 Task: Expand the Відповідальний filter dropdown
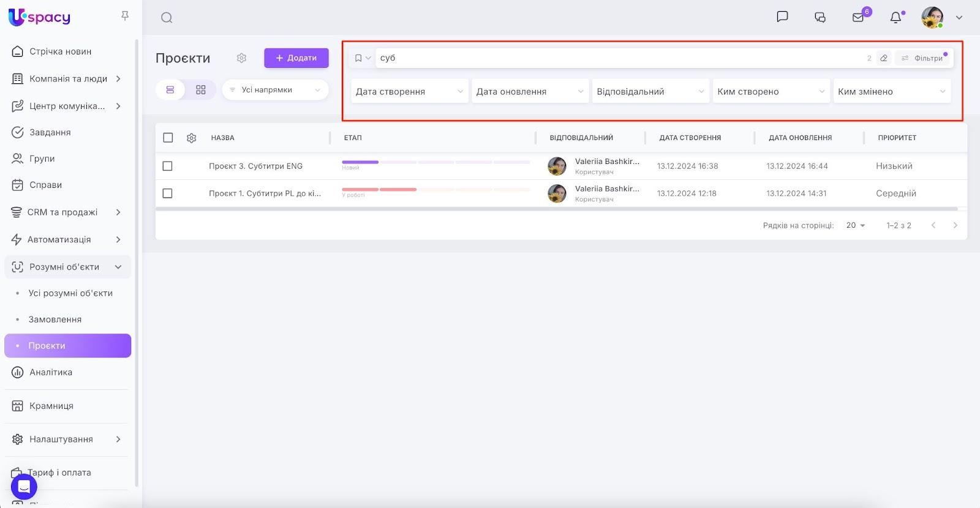pos(650,92)
